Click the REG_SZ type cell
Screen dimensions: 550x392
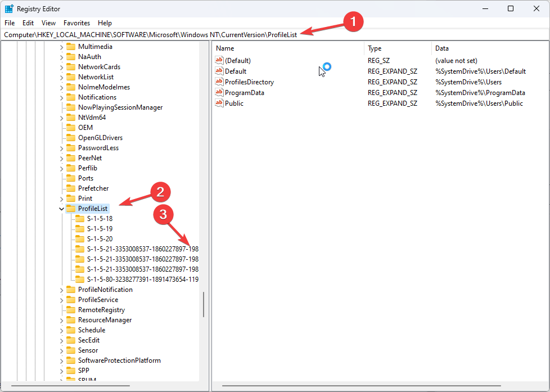coord(379,60)
